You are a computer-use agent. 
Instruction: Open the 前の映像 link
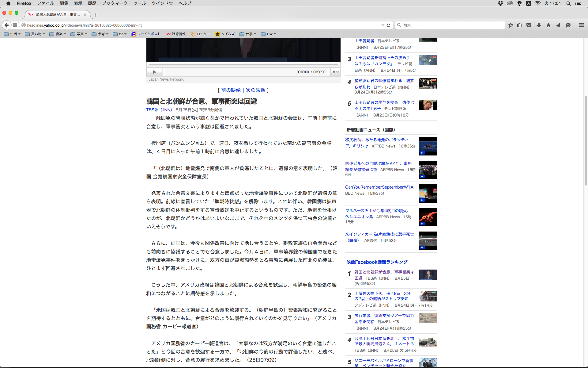coord(231,90)
